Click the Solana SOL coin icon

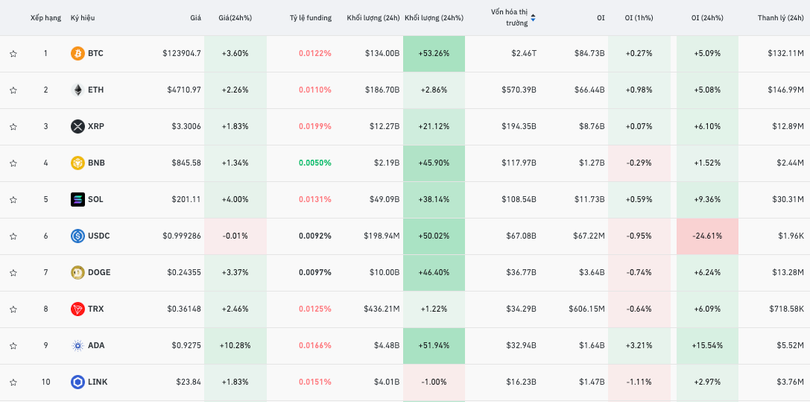tap(77, 199)
